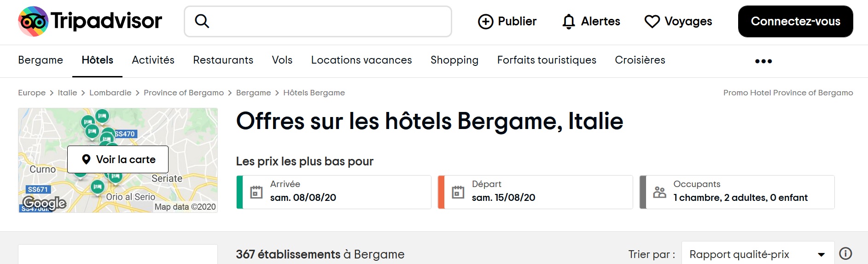The height and width of the screenshot is (264, 868).
Task: Click the Connectez-vous button
Action: [x=795, y=22]
